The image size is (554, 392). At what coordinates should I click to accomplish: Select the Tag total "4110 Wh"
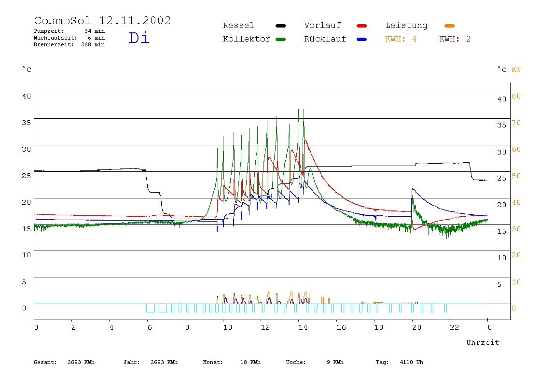click(412, 362)
